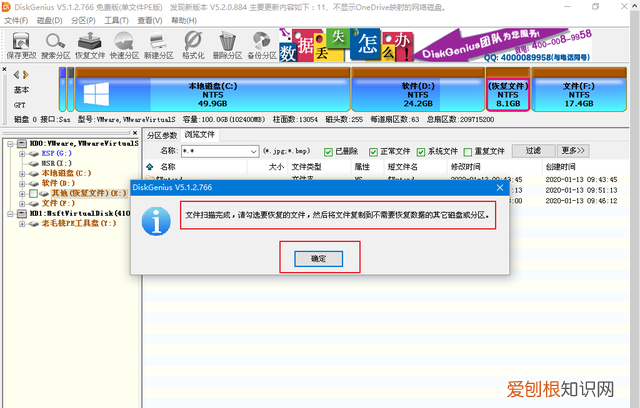Select the MSR(I:) tree item
The width and height of the screenshot is (640, 408).
pos(56,163)
